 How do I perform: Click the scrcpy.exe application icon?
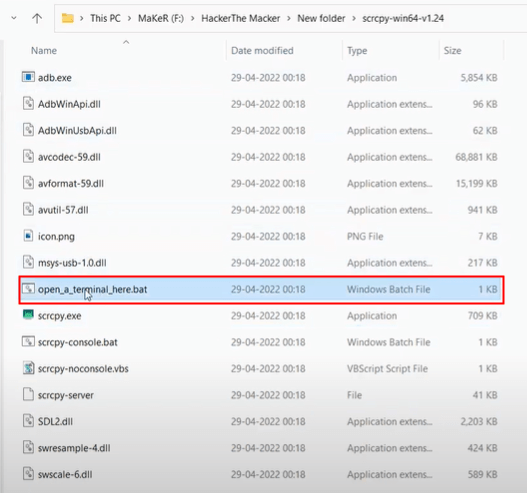pos(28,315)
